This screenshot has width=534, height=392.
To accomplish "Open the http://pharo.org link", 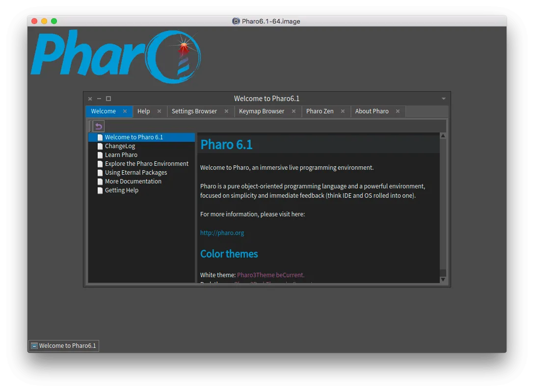I will click(222, 233).
